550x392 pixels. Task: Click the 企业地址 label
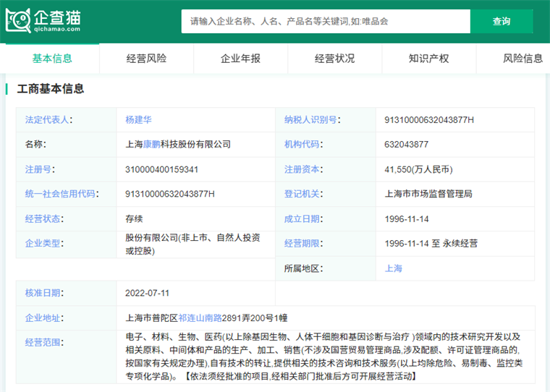coord(44,318)
